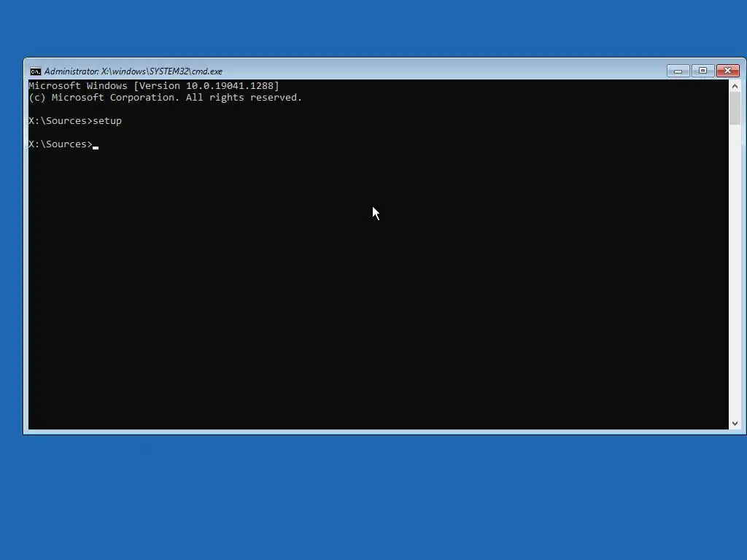Click the scrollbar down arrow
The width and height of the screenshot is (747, 560).
click(x=735, y=424)
